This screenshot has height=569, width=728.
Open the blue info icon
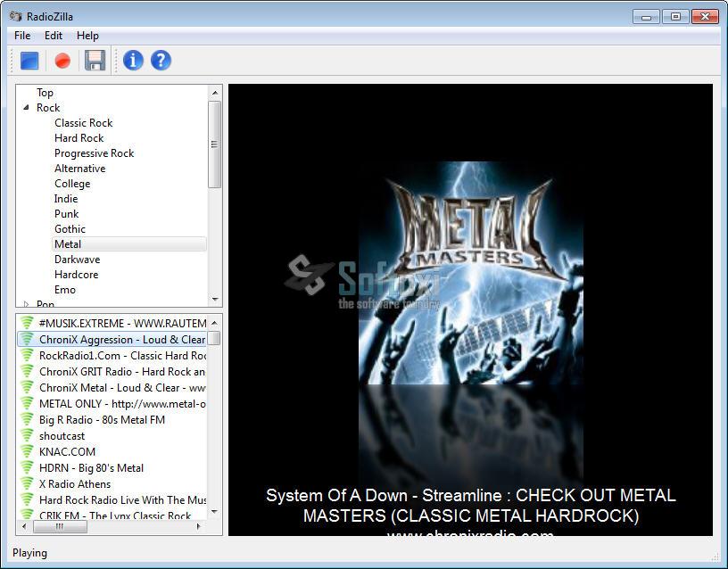(133, 61)
